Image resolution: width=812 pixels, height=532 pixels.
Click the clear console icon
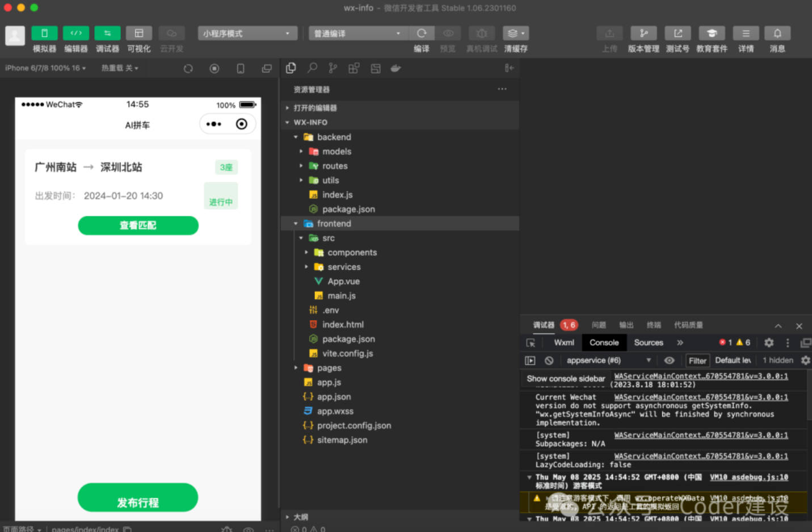[x=549, y=360]
